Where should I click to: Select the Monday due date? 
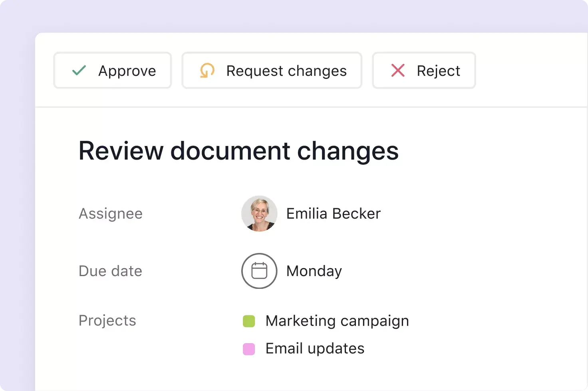(x=314, y=271)
